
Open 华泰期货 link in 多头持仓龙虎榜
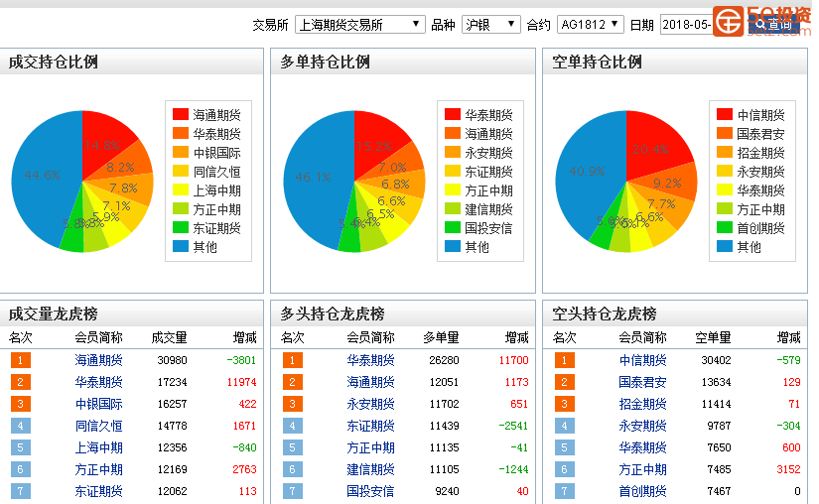[371, 360]
